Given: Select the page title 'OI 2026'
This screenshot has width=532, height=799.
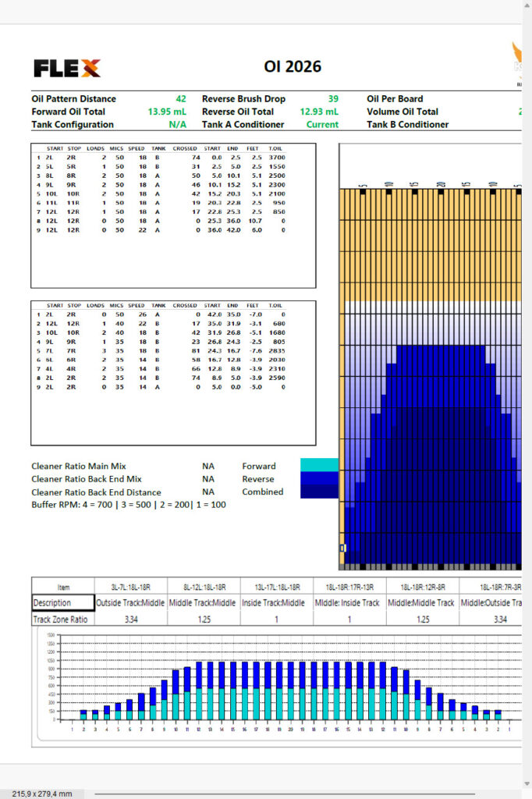Looking at the screenshot, I should (293, 66).
